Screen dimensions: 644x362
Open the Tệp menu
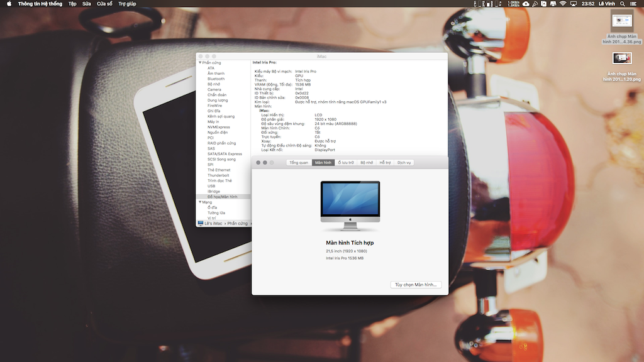[72, 4]
